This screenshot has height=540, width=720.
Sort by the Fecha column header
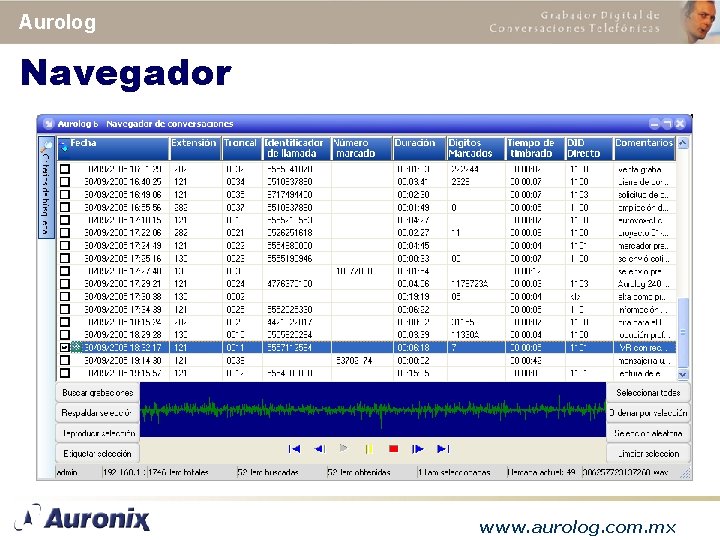click(x=113, y=148)
